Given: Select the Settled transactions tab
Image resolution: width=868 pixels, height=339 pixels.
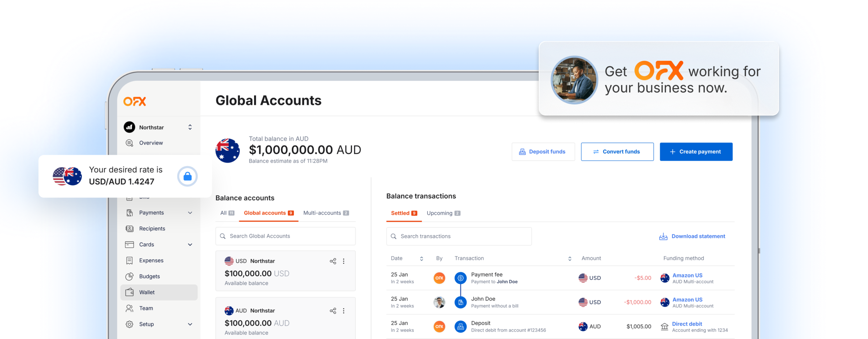Looking at the screenshot, I should [404, 213].
